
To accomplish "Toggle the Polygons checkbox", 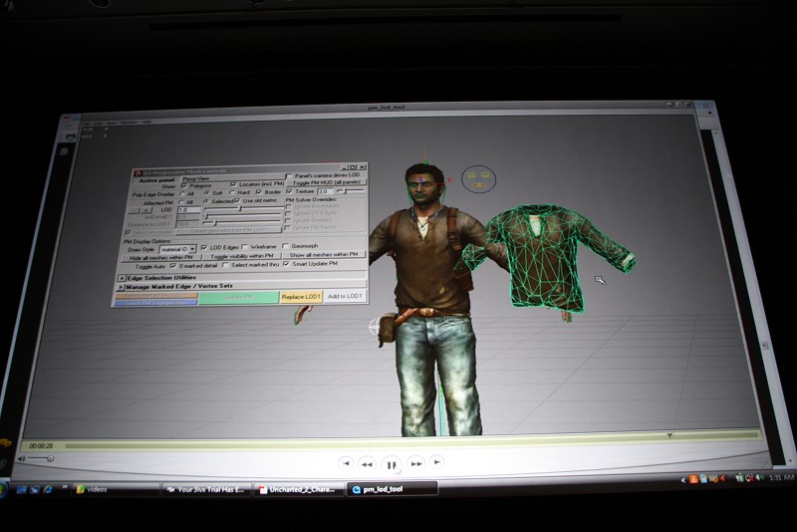I will [184, 185].
